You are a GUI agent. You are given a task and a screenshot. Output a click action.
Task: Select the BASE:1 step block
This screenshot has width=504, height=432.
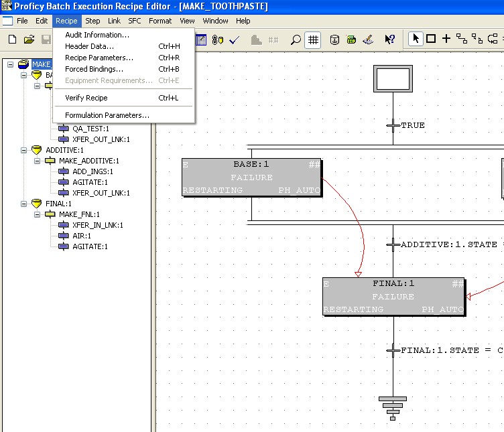pyautogui.click(x=252, y=177)
